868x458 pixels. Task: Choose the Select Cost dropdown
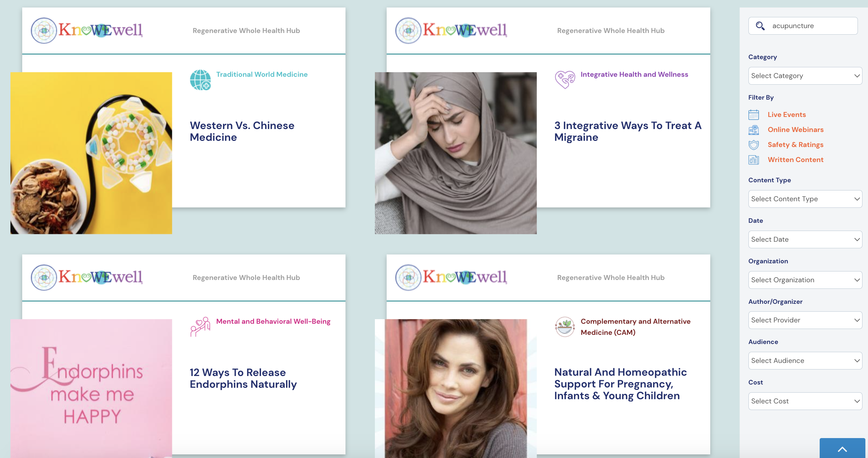pos(805,401)
